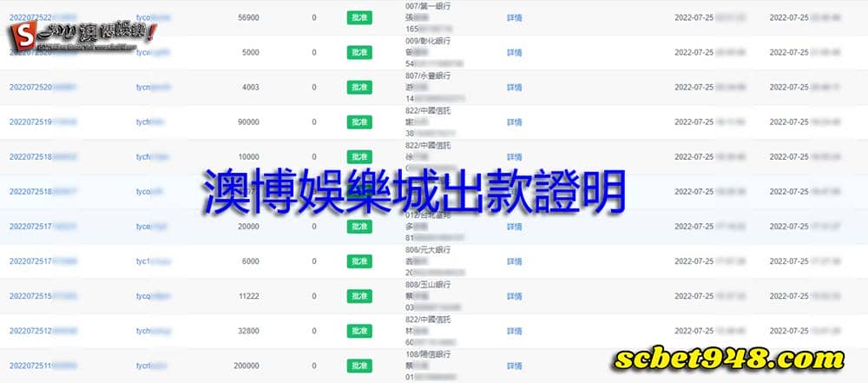This screenshot has height=383, width=868.
Task: Click the tycrl username in the 200000 row
Action: coord(152,366)
